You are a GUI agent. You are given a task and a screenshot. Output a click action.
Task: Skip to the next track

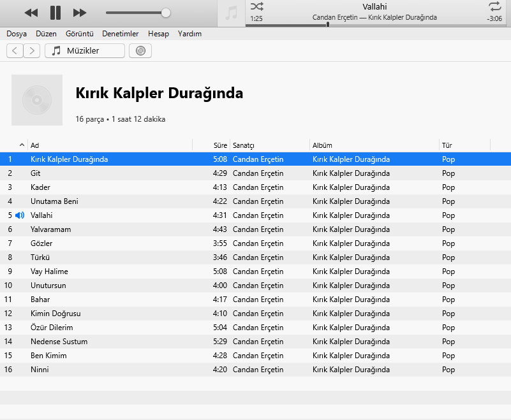(x=80, y=13)
